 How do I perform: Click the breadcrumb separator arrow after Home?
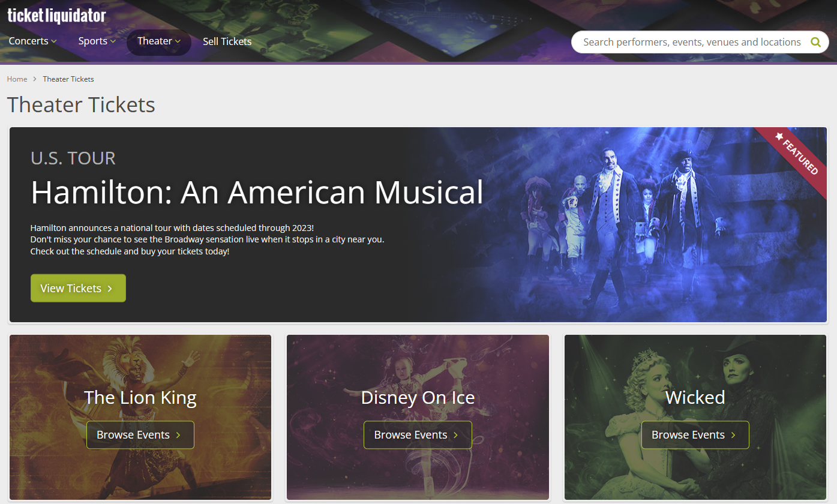[x=35, y=79]
